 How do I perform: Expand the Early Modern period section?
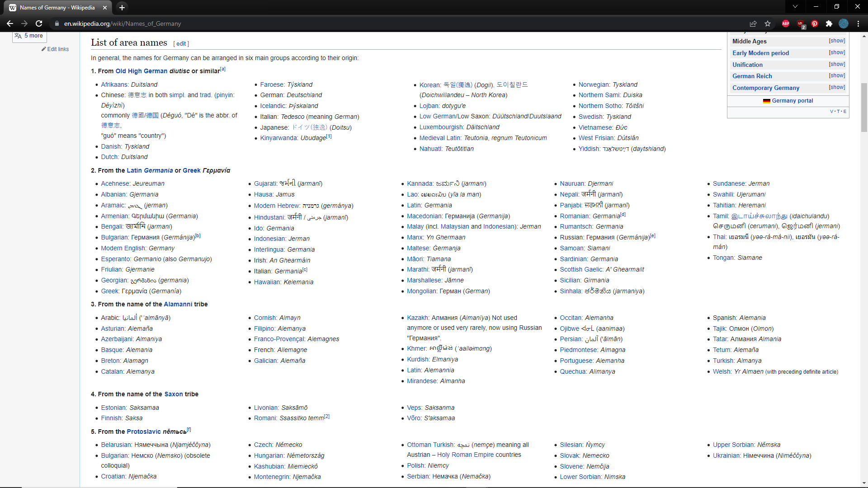tap(837, 52)
